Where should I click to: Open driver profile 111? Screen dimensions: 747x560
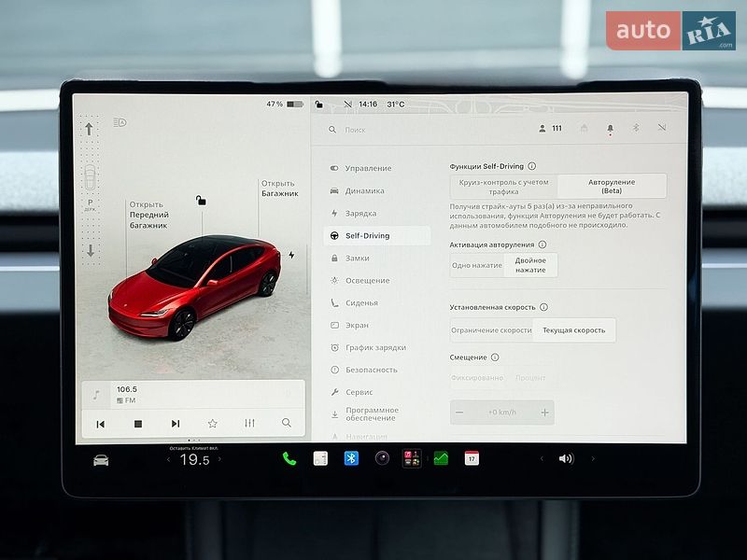coord(551,129)
